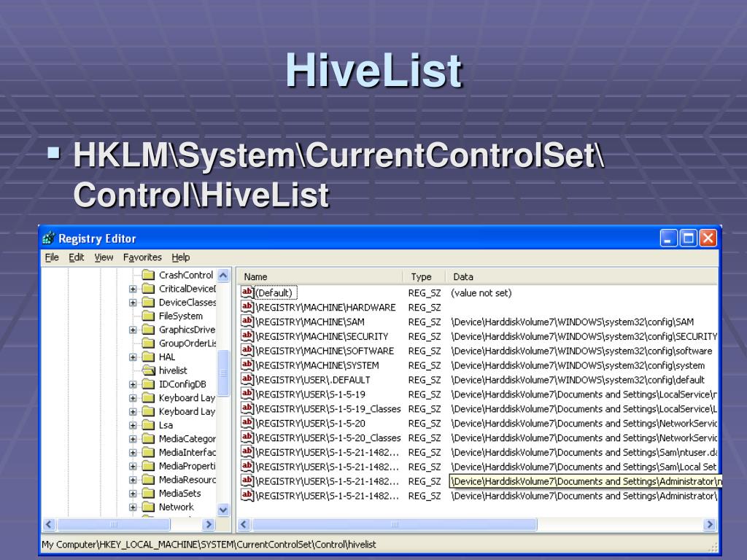Open the Edit menu
Viewport: 747px width, 560px height.
pos(76,257)
